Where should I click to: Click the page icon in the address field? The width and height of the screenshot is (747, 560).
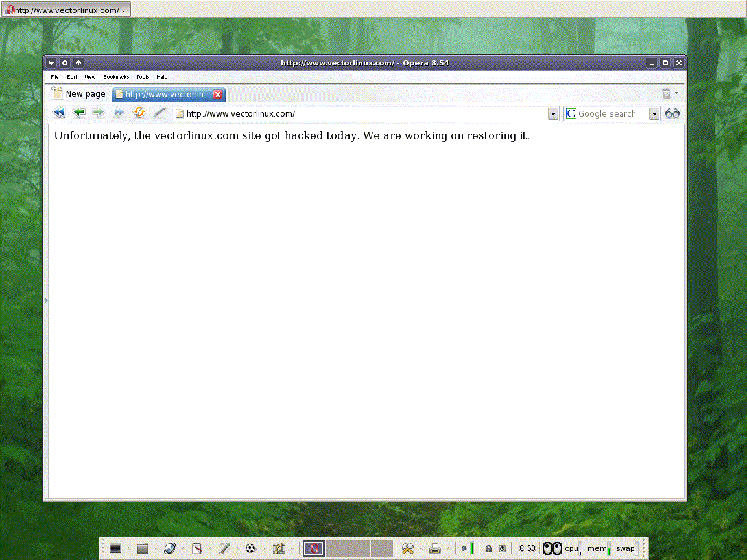pos(180,114)
